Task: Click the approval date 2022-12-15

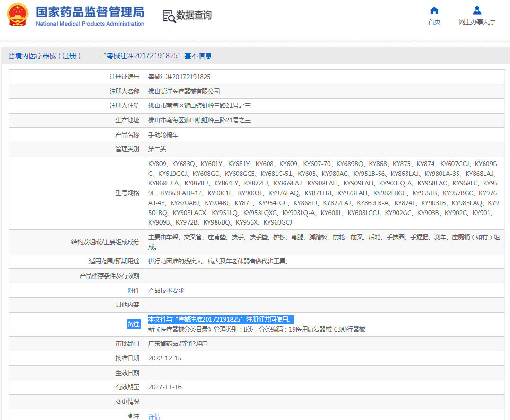Action: 165,358
